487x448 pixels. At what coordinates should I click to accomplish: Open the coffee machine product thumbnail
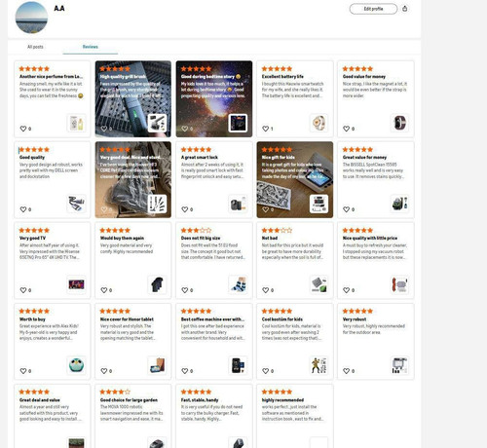coord(238,365)
